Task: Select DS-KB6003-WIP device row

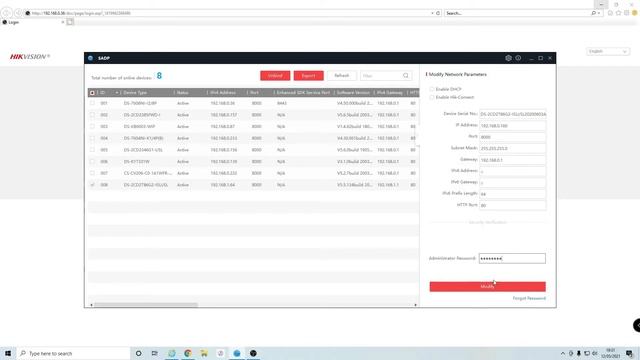Action: coord(253,127)
